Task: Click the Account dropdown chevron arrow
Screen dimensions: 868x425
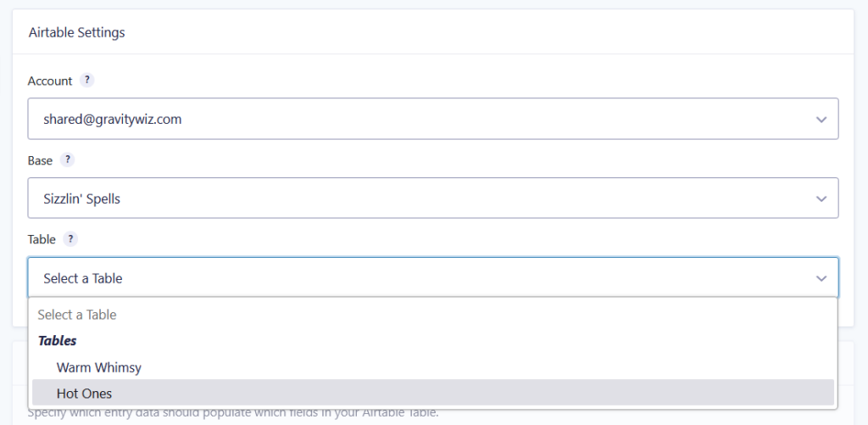Action: click(821, 120)
